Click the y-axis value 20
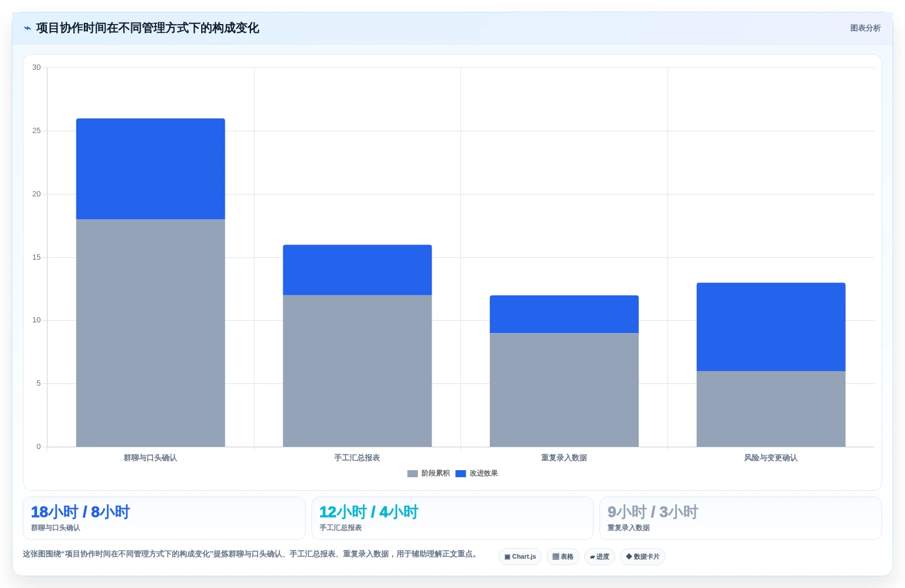This screenshot has height=588, width=905. point(36,194)
